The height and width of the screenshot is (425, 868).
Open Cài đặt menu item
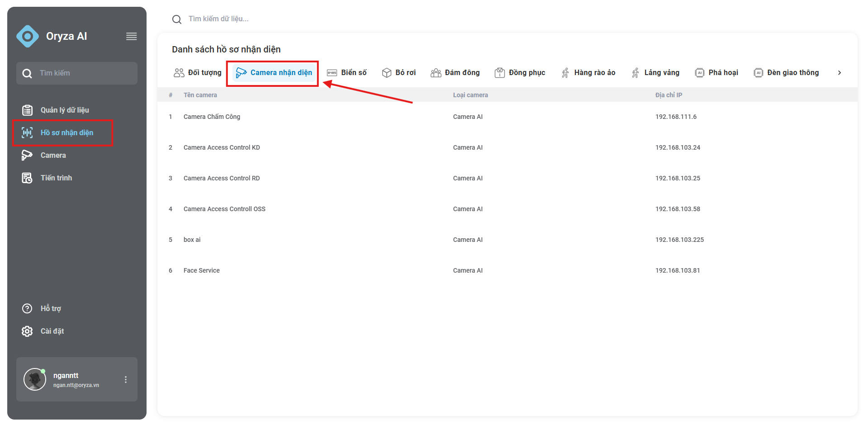52,331
